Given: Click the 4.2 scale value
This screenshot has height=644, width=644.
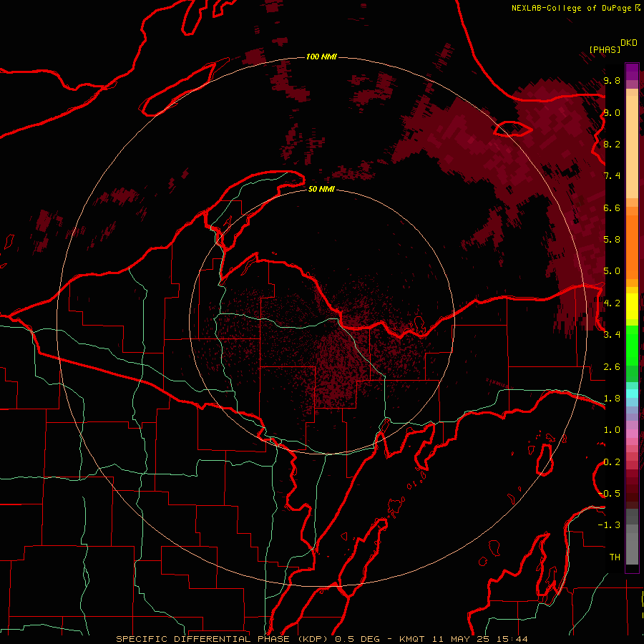Looking at the screenshot, I should [x=612, y=303].
